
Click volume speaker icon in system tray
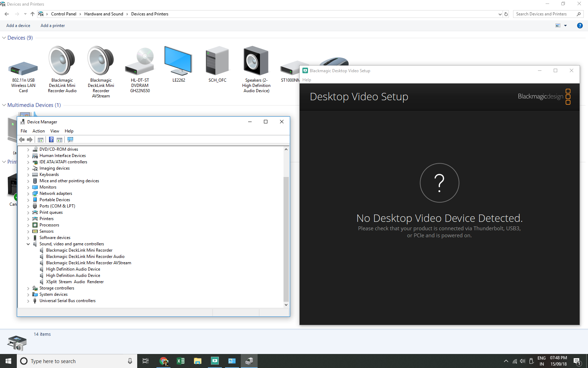coord(523,361)
